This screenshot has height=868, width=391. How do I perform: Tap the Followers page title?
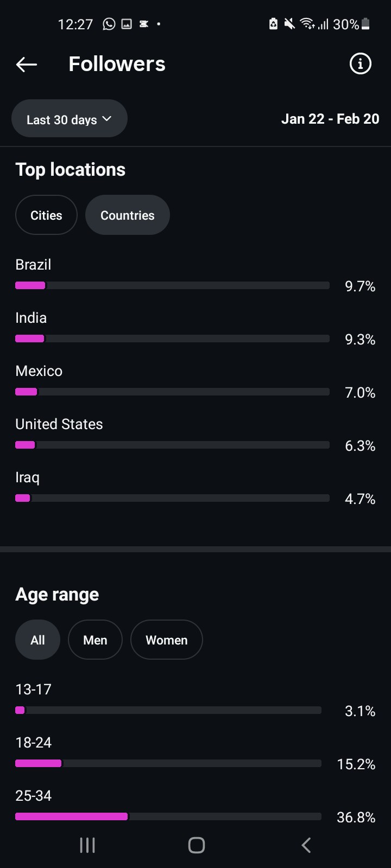pyautogui.click(x=117, y=64)
